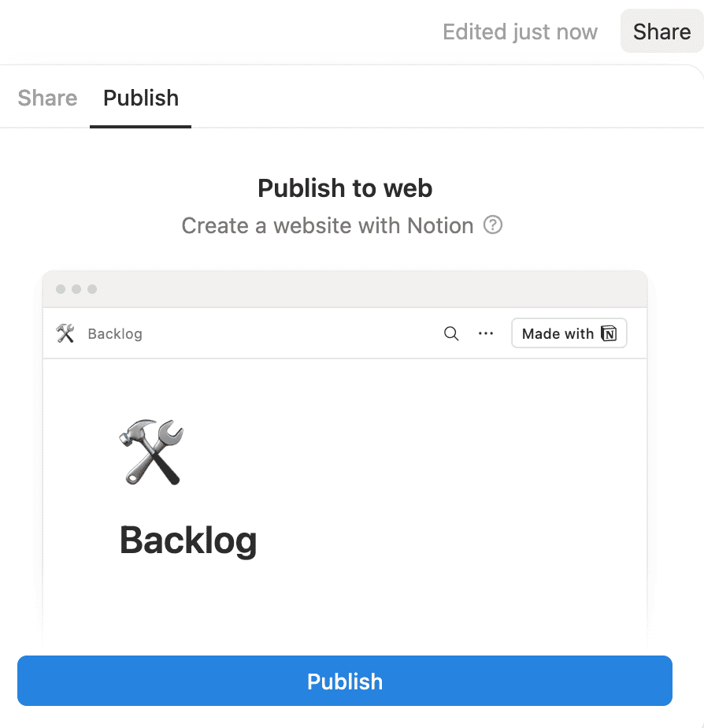This screenshot has height=728, width=704.
Task: Select the red traffic light dot in the preview
Action: click(x=60, y=289)
